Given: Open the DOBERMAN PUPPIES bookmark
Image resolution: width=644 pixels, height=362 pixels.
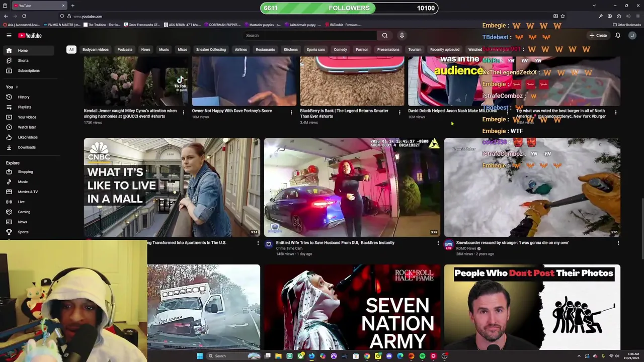Looking at the screenshot, I should coord(224,25).
